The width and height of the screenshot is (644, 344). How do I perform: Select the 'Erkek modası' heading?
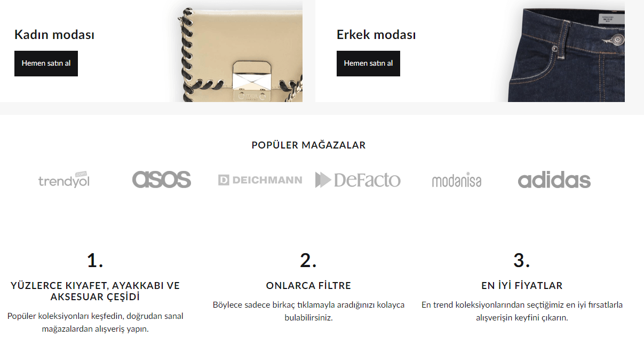376,35
